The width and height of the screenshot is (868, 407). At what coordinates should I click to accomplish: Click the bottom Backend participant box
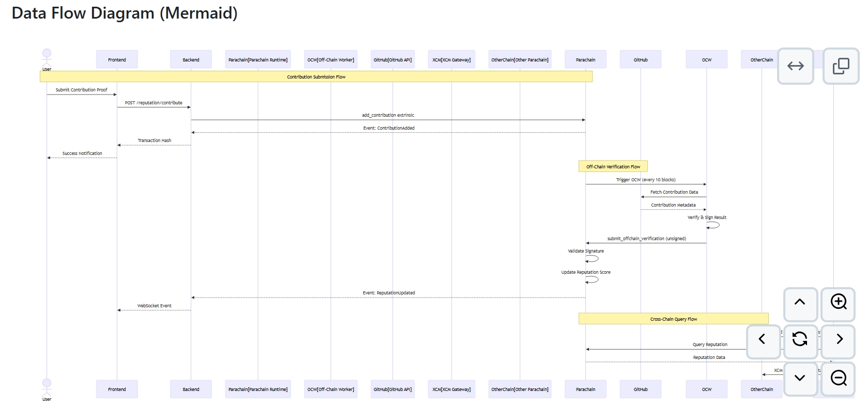191,389
